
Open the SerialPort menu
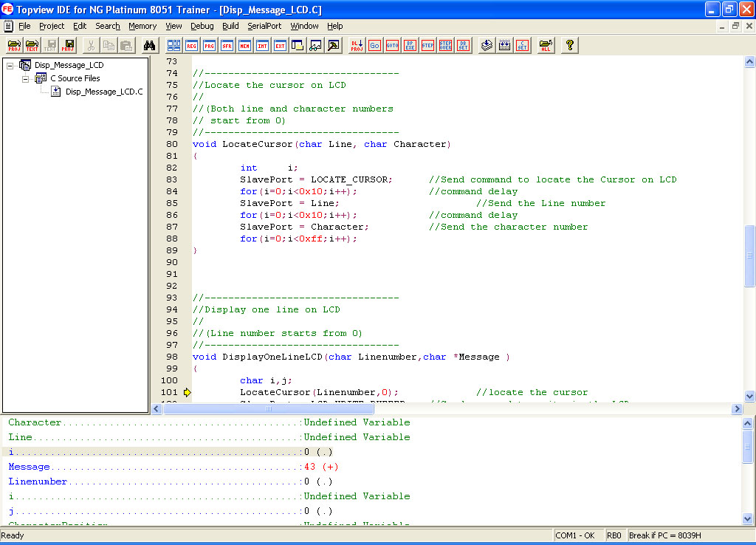tap(264, 26)
